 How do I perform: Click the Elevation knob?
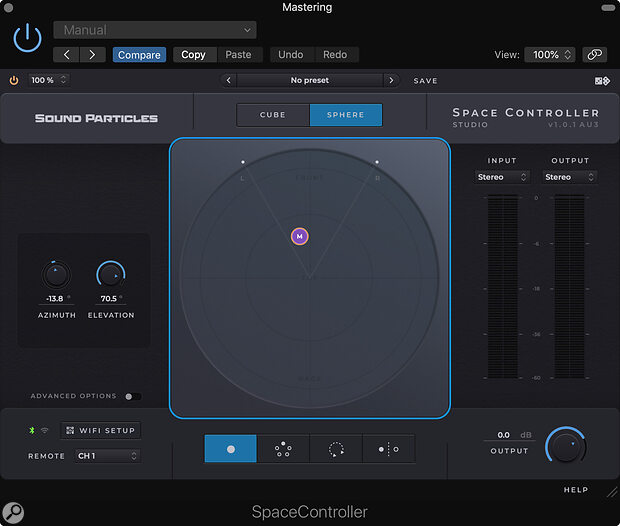[111, 275]
